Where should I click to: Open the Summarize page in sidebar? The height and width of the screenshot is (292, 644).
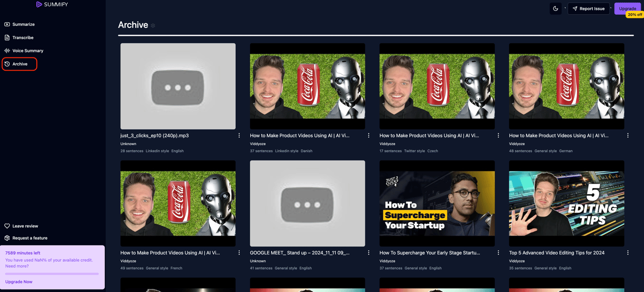tap(19, 24)
